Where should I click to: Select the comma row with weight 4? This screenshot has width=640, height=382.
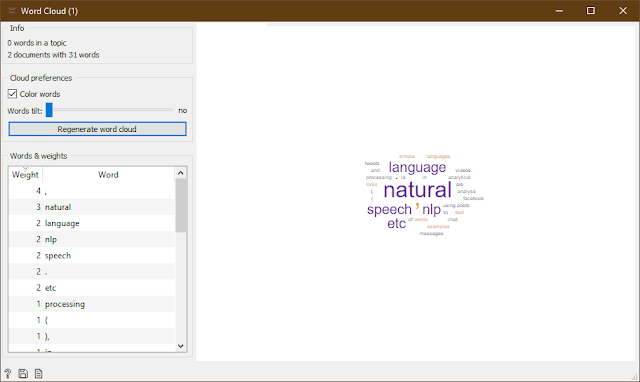tap(92, 191)
